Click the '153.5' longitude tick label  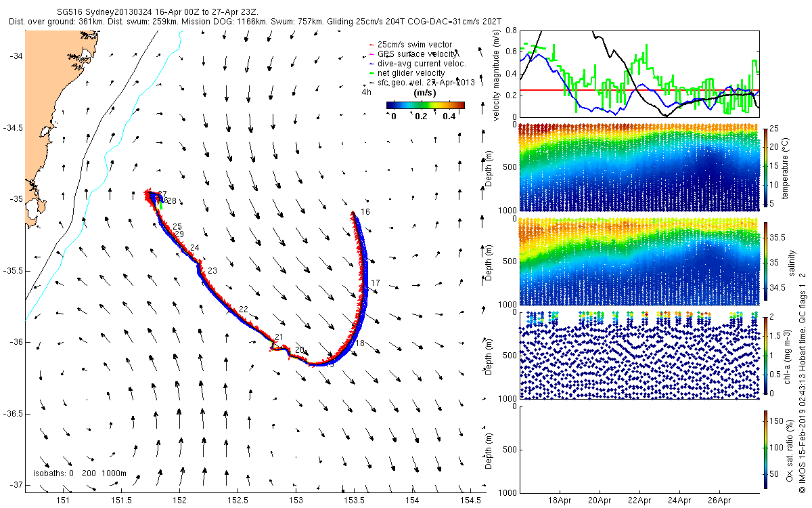coord(355,501)
